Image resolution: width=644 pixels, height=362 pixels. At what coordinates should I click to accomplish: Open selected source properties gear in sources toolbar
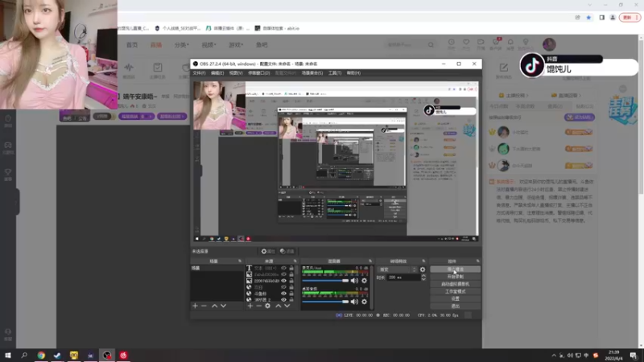[x=268, y=306]
